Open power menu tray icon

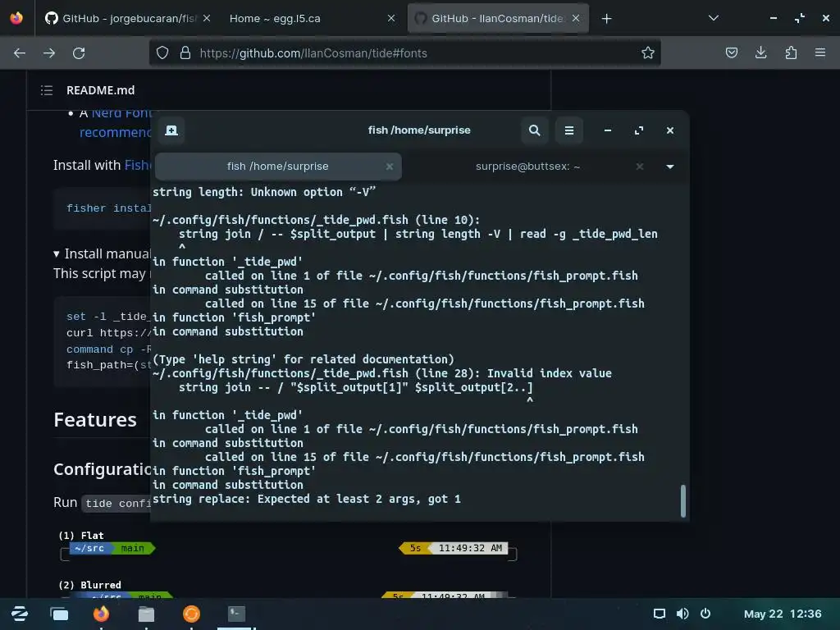coord(705,614)
